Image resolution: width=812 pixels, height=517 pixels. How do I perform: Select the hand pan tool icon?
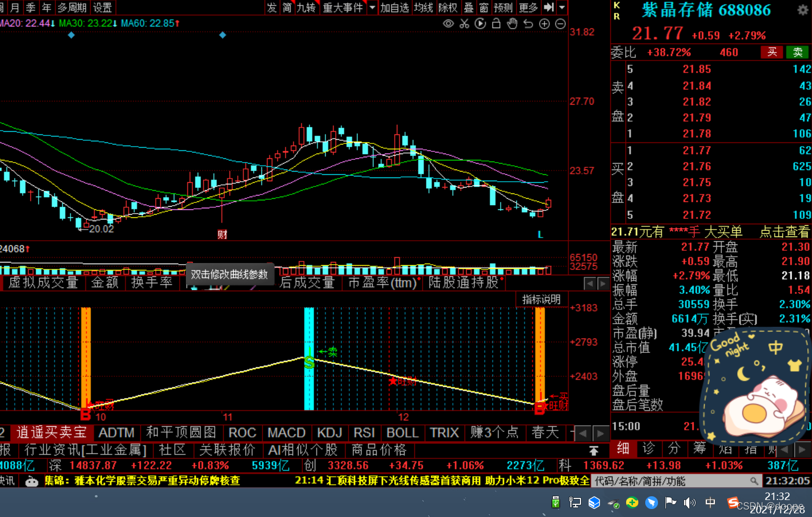point(512,24)
